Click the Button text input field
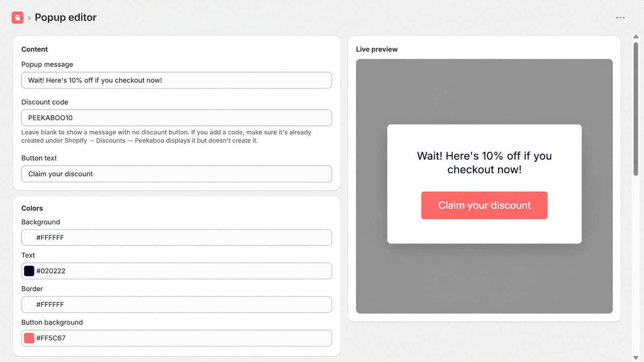 tap(177, 174)
